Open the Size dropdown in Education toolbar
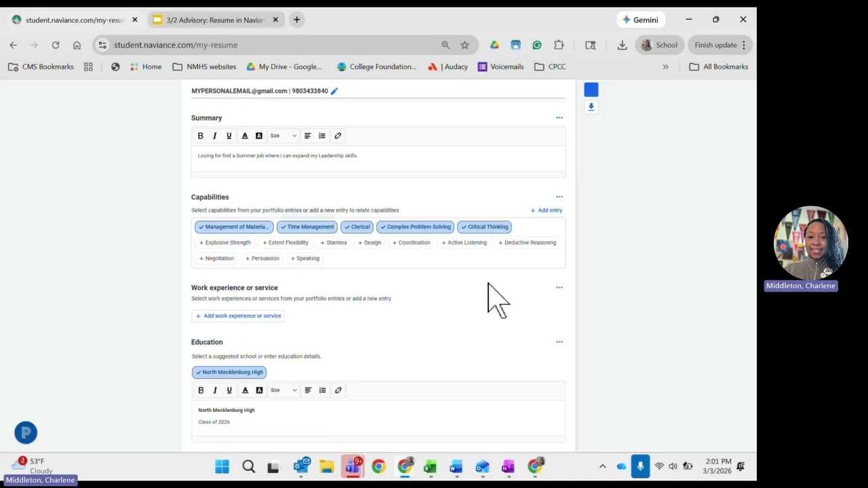Screen dimensions: 868x488 point(283,390)
